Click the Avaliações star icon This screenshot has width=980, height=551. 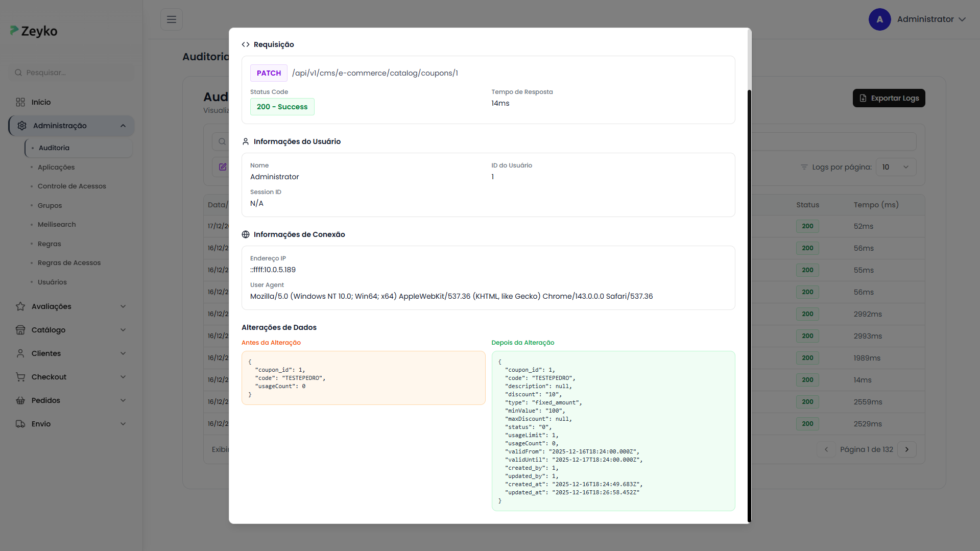click(20, 306)
